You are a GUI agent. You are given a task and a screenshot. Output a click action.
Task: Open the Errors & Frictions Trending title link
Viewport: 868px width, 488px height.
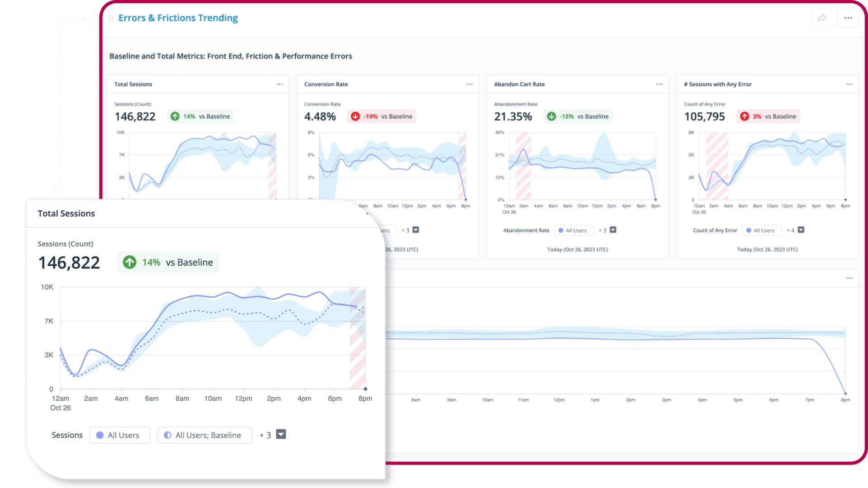pos(178,18)
